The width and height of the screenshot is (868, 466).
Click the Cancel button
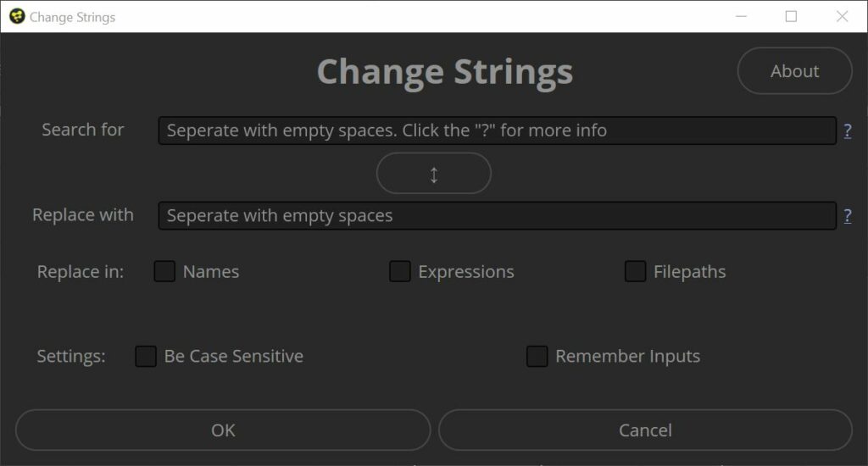pyautogui.click(x=645, y=430)
